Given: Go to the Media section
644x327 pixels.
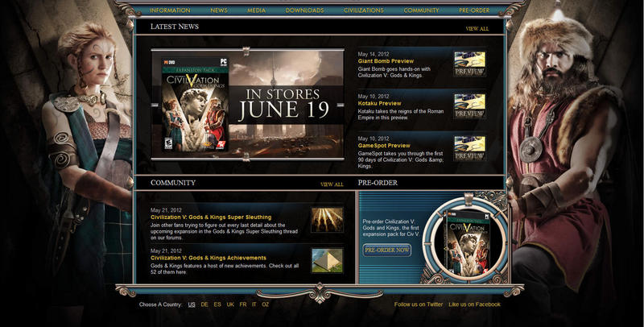Looking at the screenshot, I should (257, 10).
